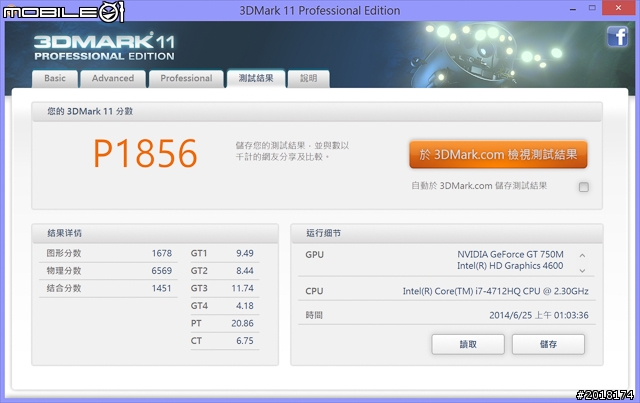Screen dimensions: 640x403
Task: Select the CT result 6.75
Action: click(x=245, y=341)
